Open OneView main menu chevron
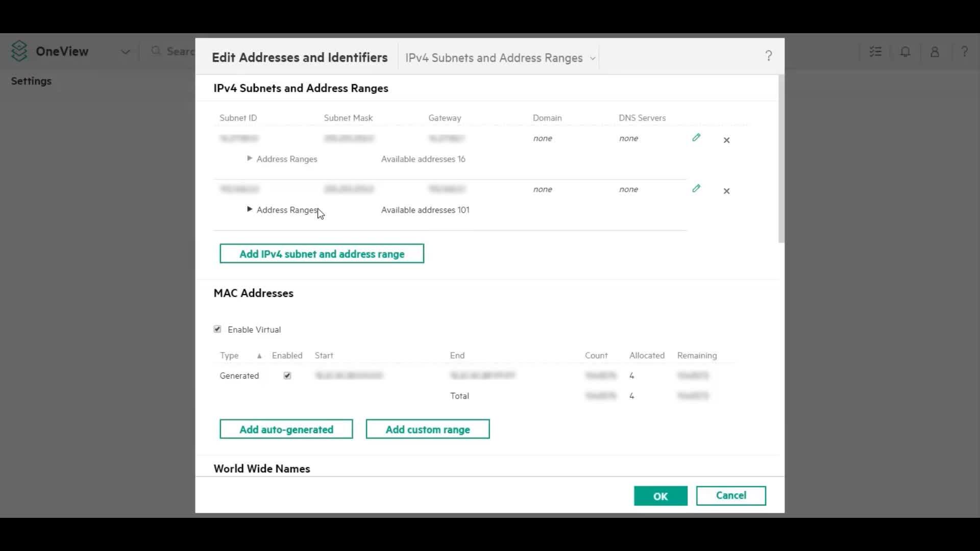The image size is (980, 551). (125, 52)
